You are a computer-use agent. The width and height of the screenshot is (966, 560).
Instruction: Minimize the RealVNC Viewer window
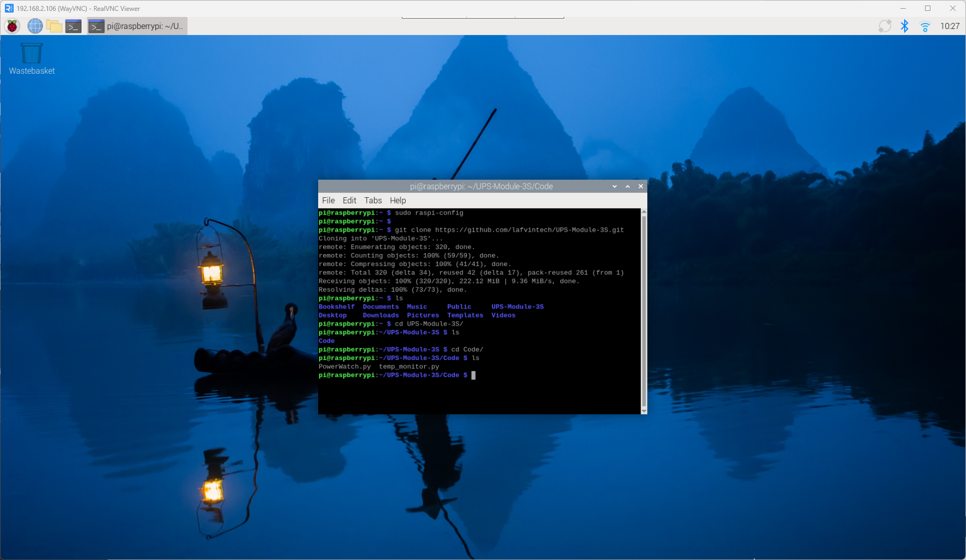pos(903,8)
